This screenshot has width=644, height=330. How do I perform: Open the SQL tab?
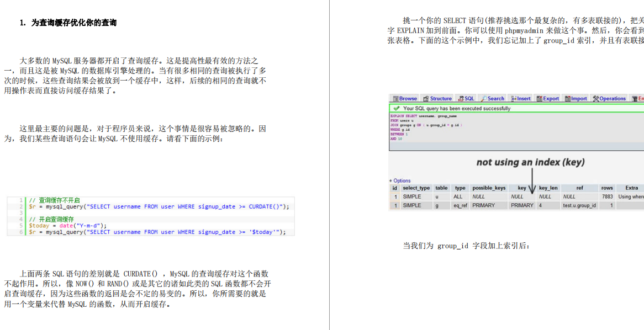(x=466, y=99)
